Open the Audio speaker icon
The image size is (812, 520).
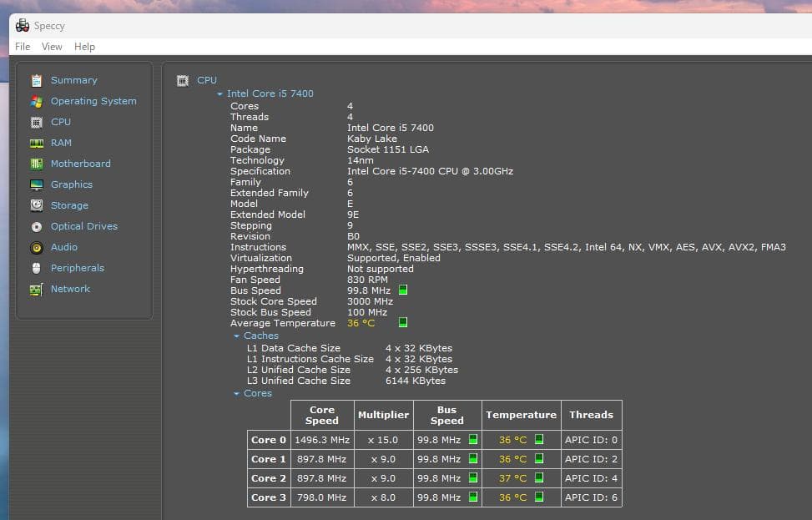point(36,248)
